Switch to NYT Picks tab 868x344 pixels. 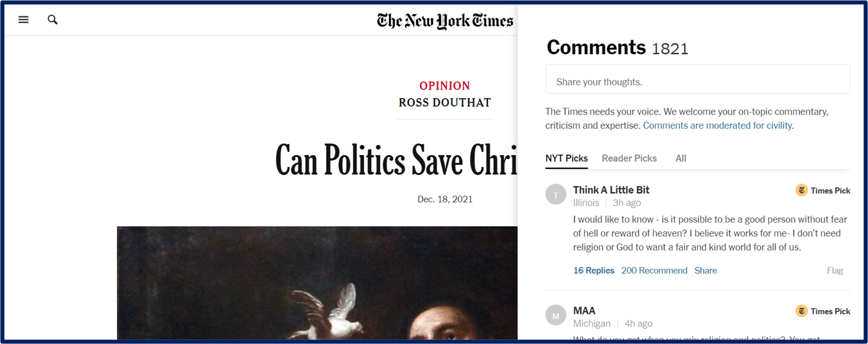(x=567, y=158)
